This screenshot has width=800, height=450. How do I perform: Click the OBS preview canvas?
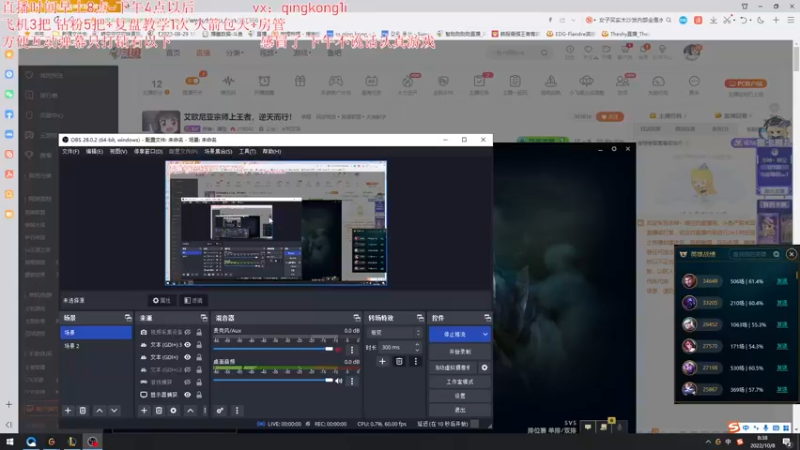pyautogui.click(x=276, y=223)
